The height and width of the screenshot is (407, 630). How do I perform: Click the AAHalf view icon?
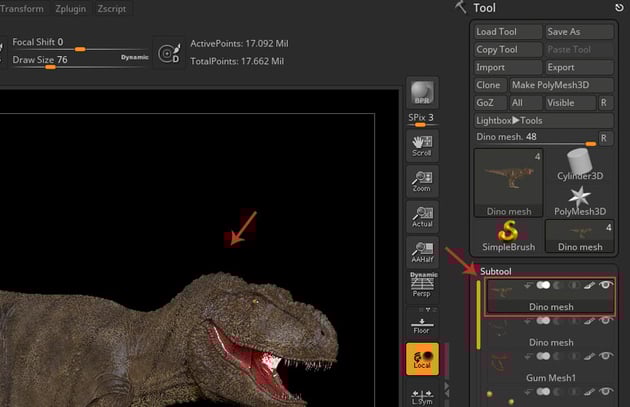click(422, 252)
